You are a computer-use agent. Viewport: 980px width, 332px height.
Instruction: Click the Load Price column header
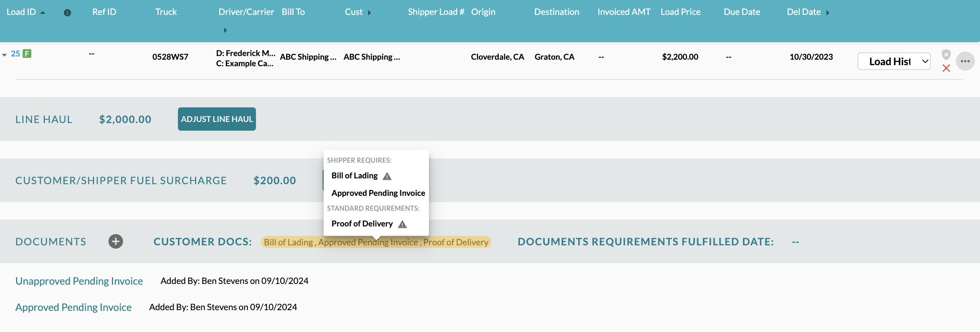point(680,12)
